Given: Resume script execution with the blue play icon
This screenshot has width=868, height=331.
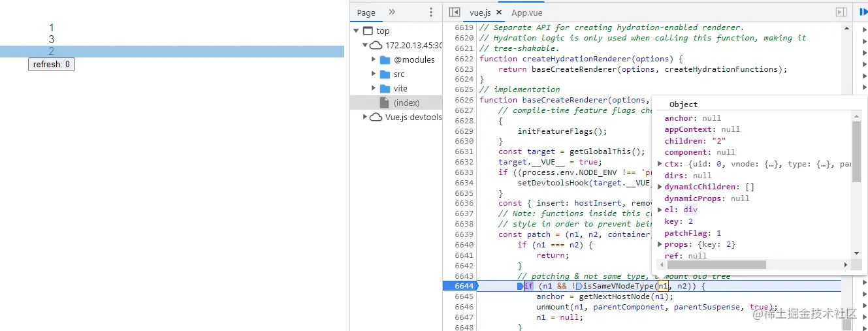Looking at the screenshot, I should tap(863, 12).
